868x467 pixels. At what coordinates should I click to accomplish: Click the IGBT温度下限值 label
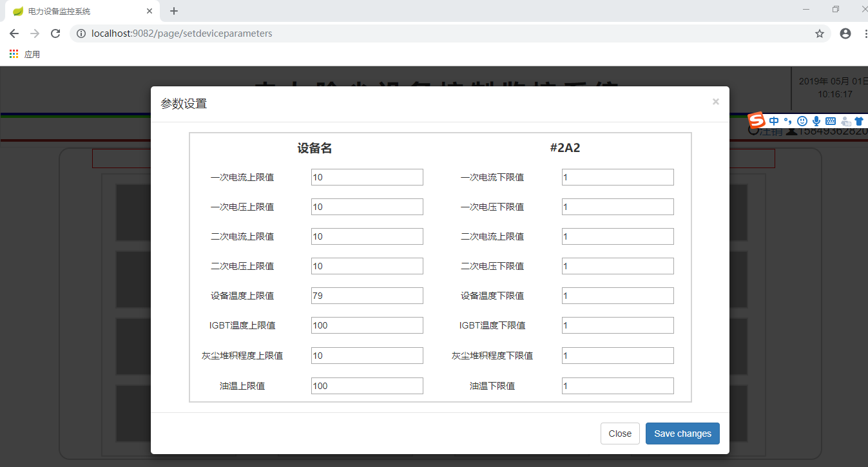coord(492,325)
